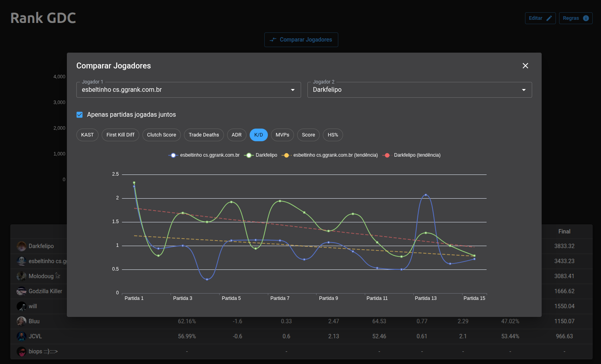Viewport: 601px width, 364px height.
Task: Click the info icon beside Regras
Action: (586, 18)
